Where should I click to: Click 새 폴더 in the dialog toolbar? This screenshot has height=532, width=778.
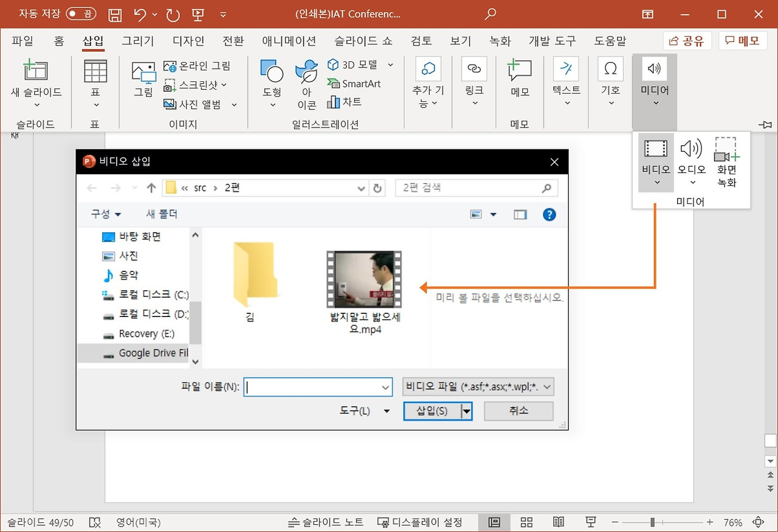point(162,214)
